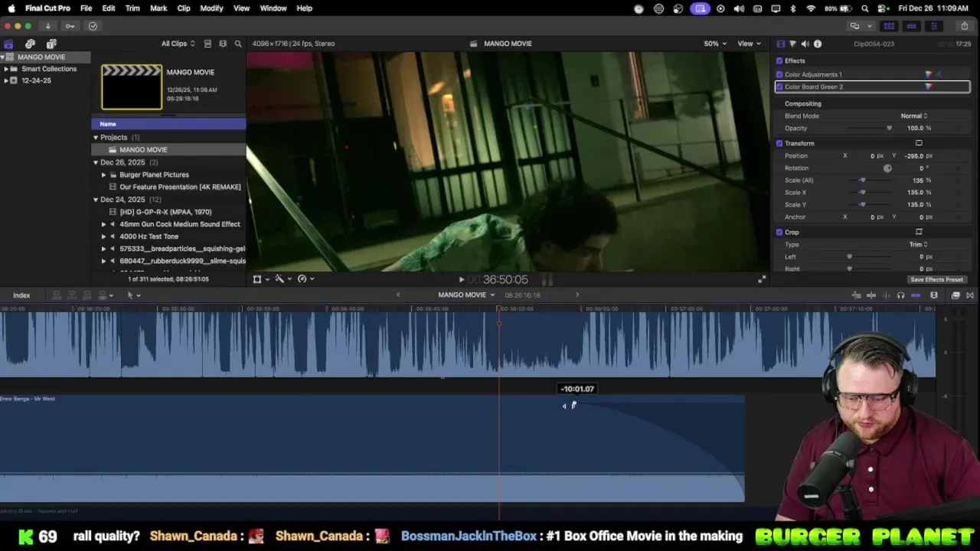Viewport: 980px width, 551px height.
Task: Click the Share export icon
Action: click(x=965, y=26)
